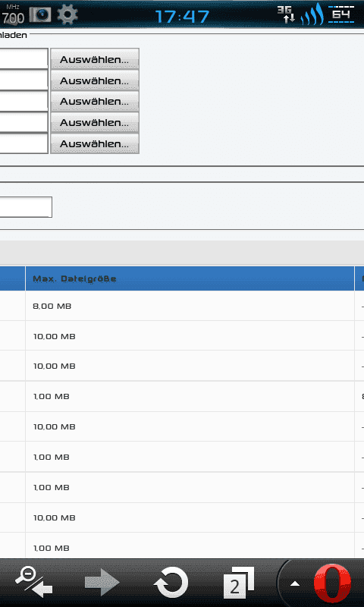Focus the first file path field
Image resolution: width=364 pixels, height=607 pixels.
(24, 59)
